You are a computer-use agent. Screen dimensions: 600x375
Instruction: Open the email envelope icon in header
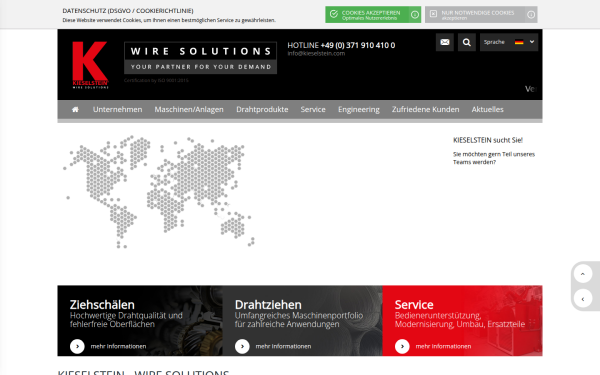pos(445,42)
